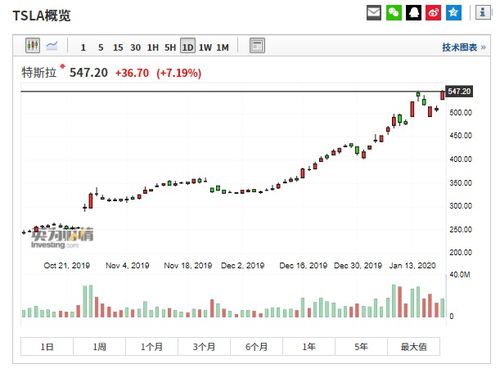This screenshot has width=500, height=373.
Task: Select the 1W interval
Action: (x=205, y=48)
